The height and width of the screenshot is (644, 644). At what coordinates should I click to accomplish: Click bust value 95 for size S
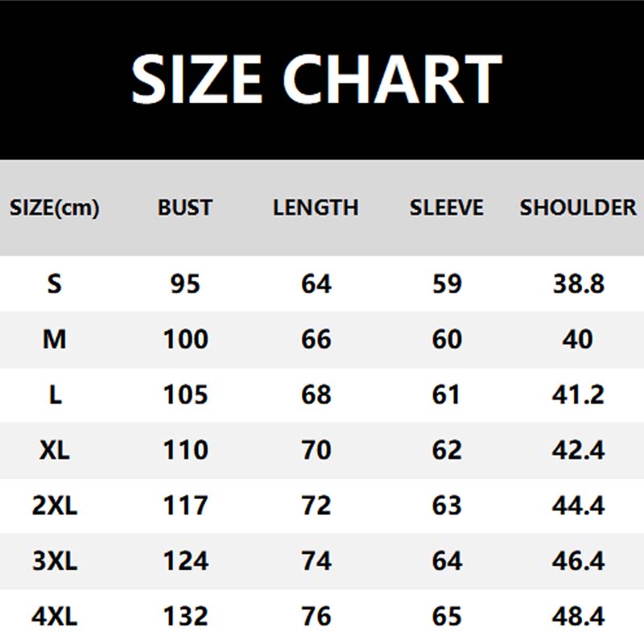point(185,284)
